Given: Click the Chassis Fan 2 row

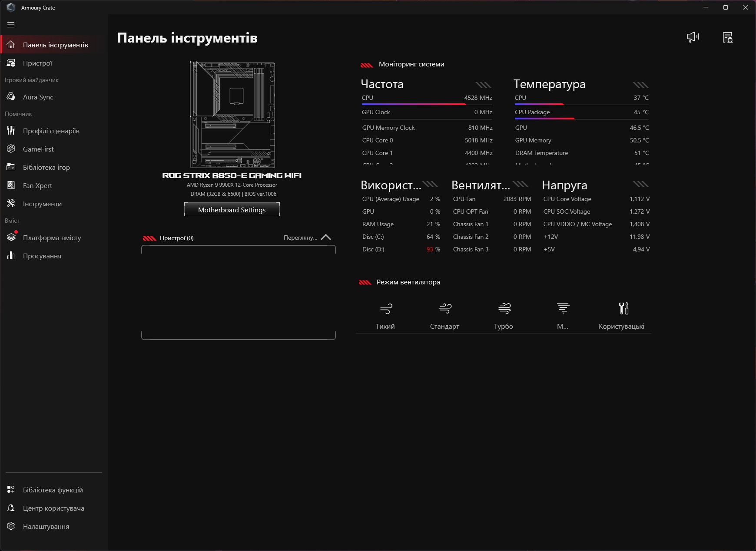Looking at the screenshot, I should click(x=492, y=237).
